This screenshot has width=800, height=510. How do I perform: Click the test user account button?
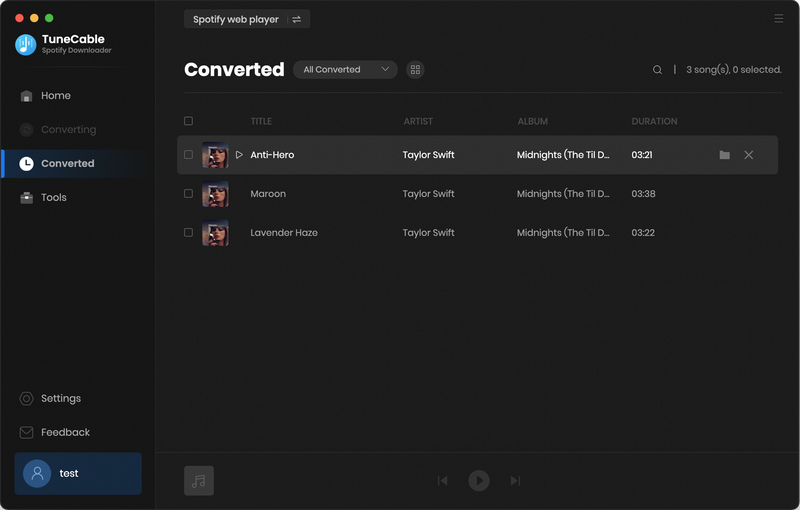[78, 473]
